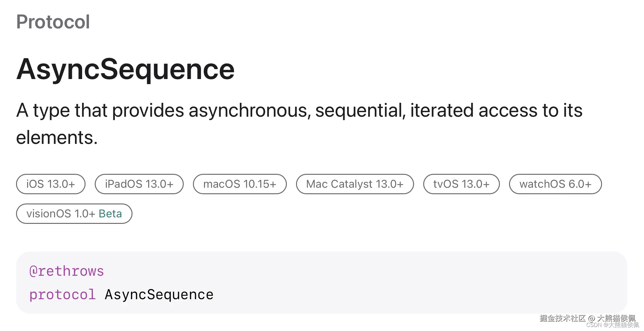Click the macOS 10.15+ availability badge
The height and width of the screenshot is (331, 644).
tap(240, 184)
